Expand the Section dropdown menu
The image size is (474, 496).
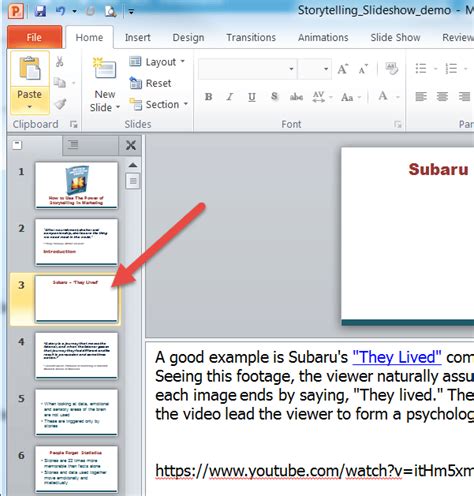tap(159, 104)
